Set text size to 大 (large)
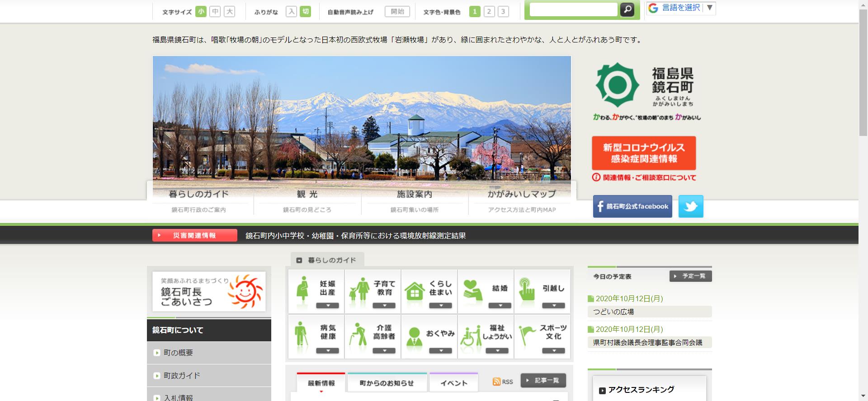The width and height of the screenshot is (868, 401). 230,12
